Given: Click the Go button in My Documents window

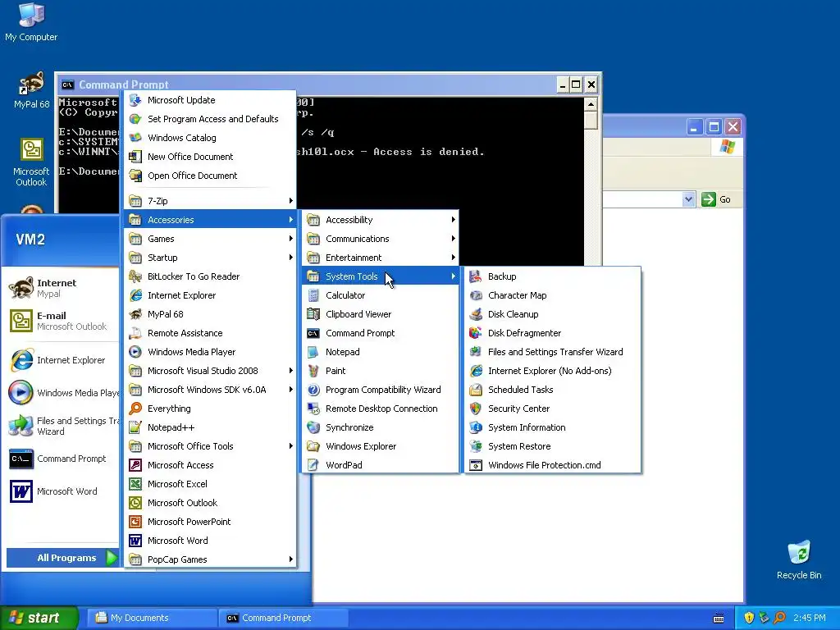Looking at the screenshot, I should point(716,199).
